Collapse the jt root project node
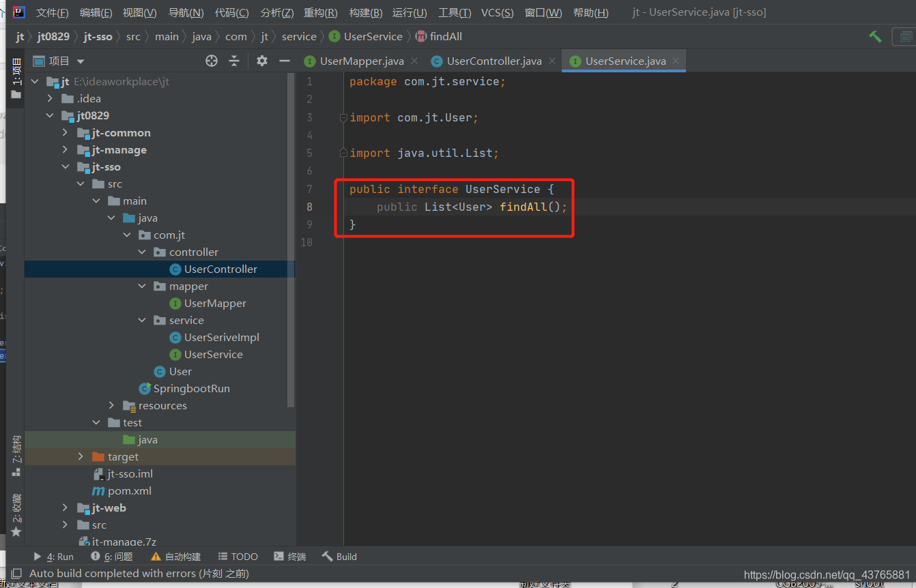Screen dimensions: 916x588 click(35, 81)
